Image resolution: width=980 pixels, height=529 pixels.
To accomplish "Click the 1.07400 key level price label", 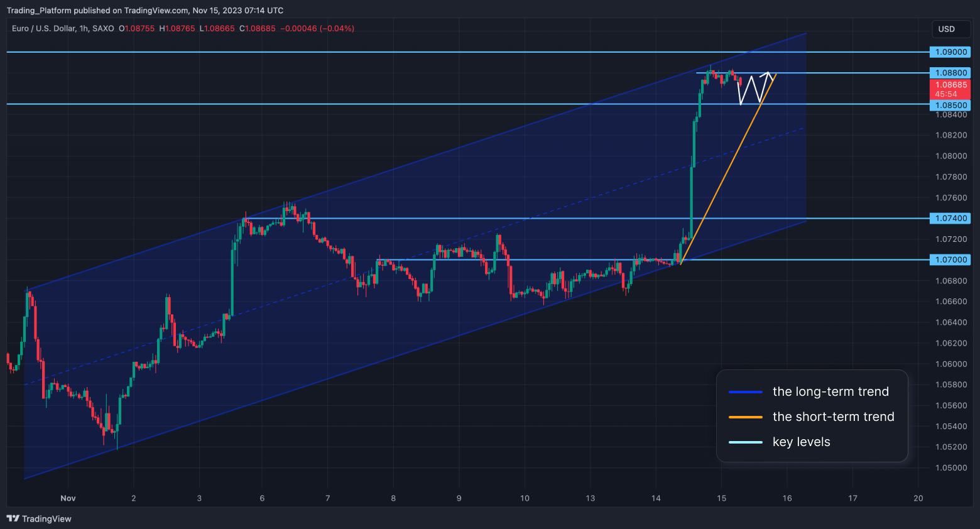I will 950,218.
